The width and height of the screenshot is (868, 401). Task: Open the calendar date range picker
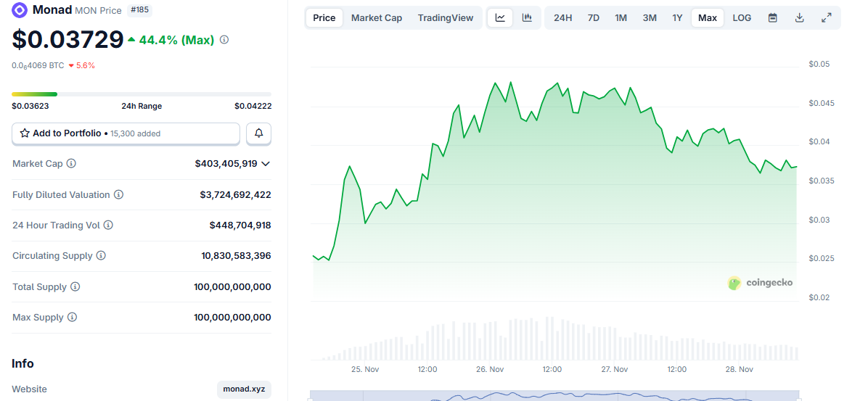pyautogui.click(x=773, y=17)
